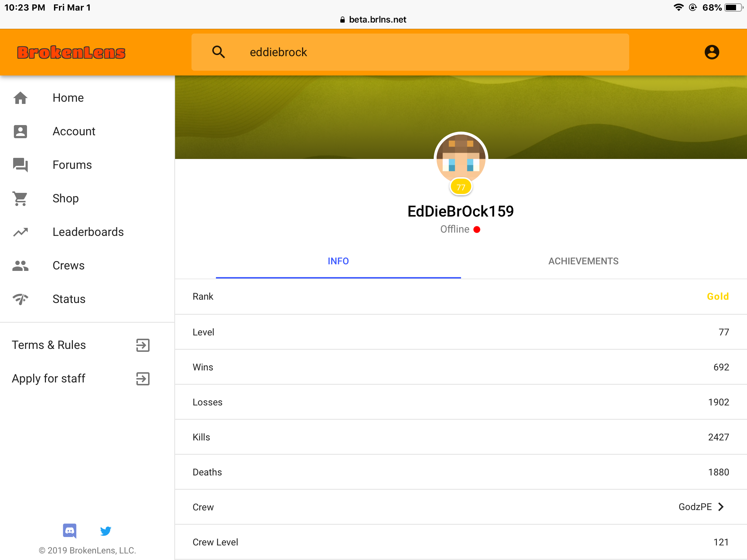Click the Kills value 2427
The width and height of the screenshot is (747, 560).
click(719, 437)
